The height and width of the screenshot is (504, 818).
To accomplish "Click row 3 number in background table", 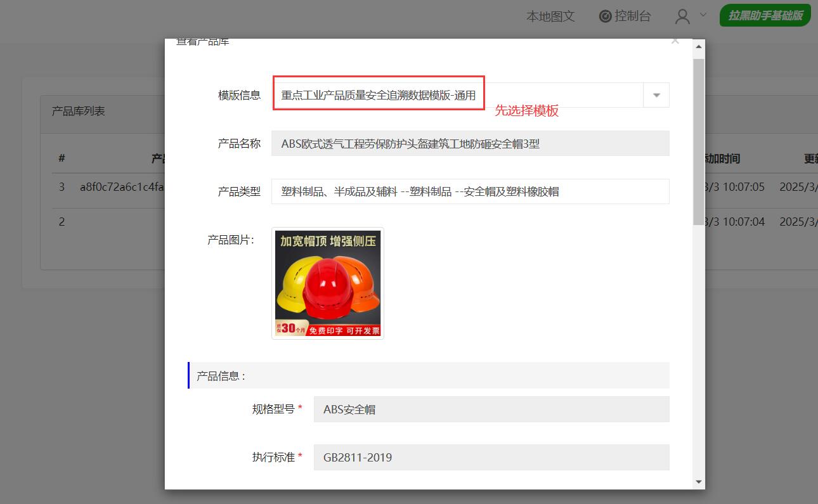I will 62,187.
